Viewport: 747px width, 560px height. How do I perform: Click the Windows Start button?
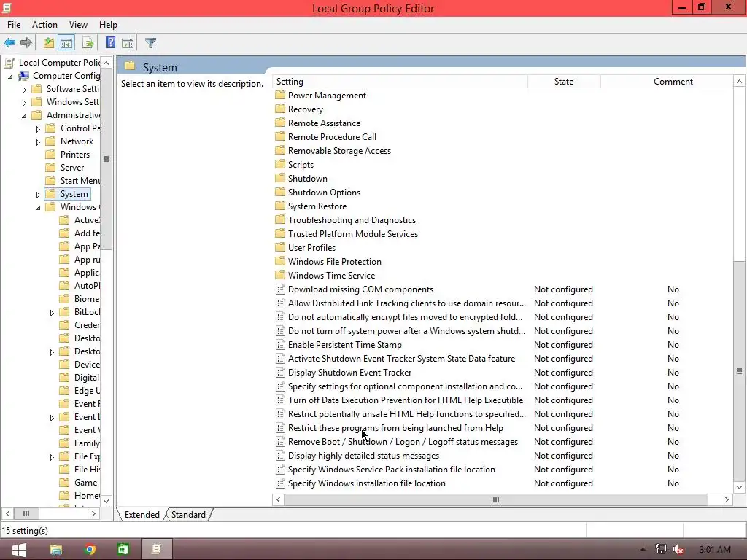tap(19, 550)
